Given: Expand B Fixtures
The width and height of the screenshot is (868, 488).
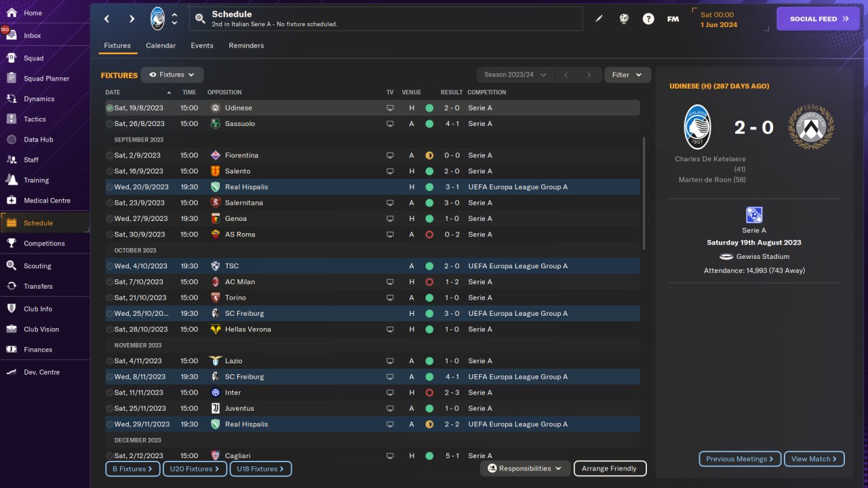Looking at the screenshot, I should tap(133, 468).
